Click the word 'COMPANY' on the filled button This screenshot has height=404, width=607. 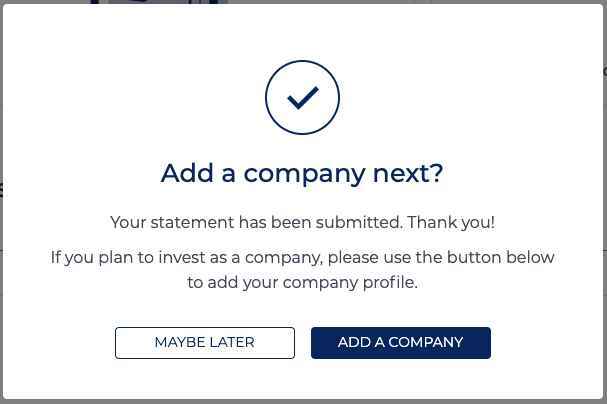point(425,342)
